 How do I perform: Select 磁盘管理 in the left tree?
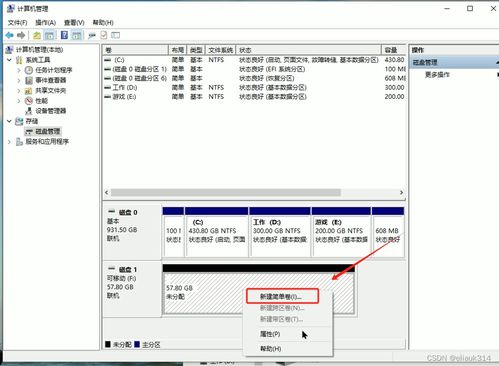(x=48, y=131)
